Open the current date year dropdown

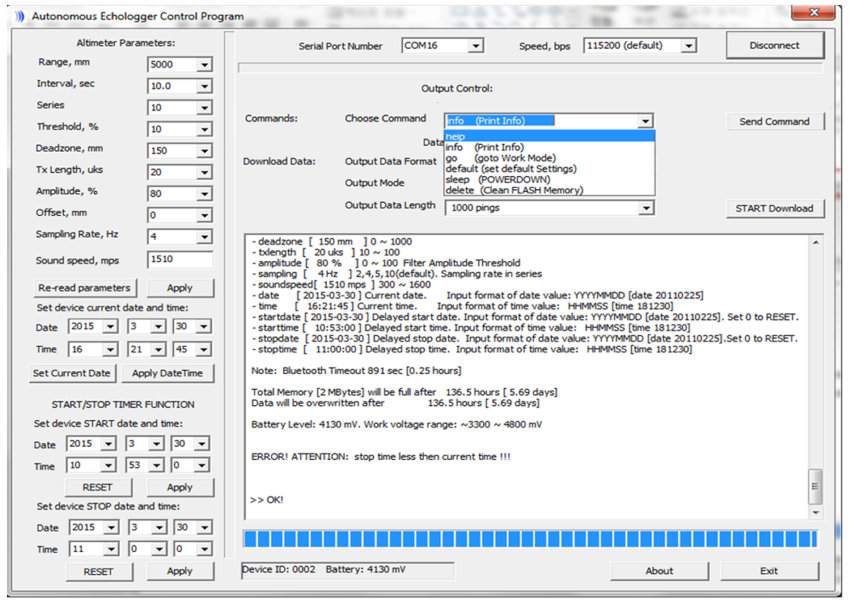[x=110, y=326]
